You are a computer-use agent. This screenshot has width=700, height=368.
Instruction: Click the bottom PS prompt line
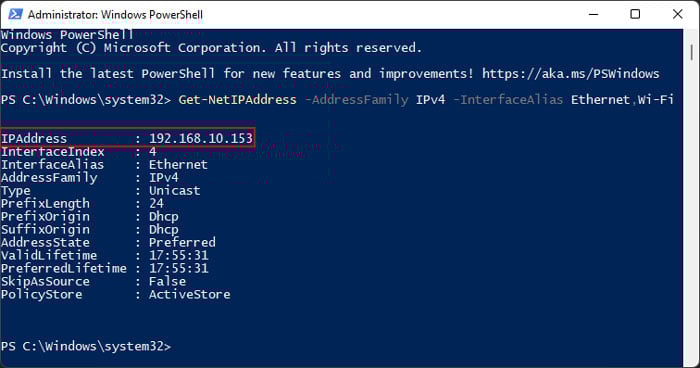pos(86,346)
